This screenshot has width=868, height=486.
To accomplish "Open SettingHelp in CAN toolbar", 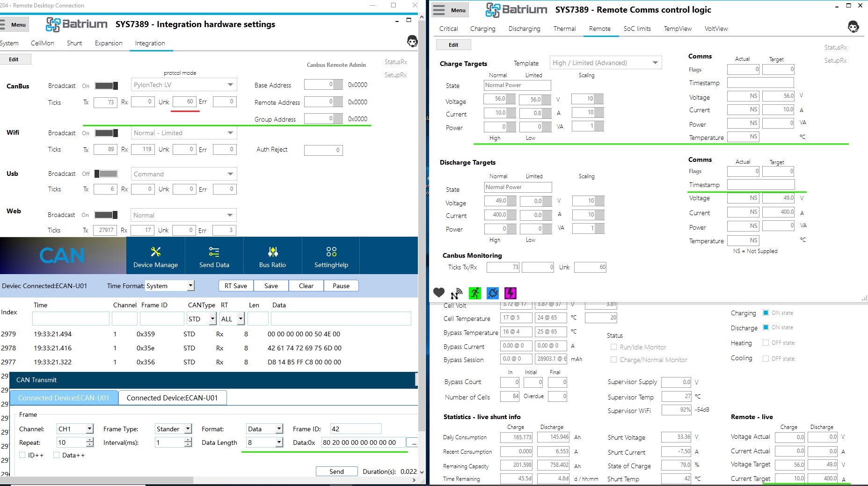I will click(x=331, y=256).
